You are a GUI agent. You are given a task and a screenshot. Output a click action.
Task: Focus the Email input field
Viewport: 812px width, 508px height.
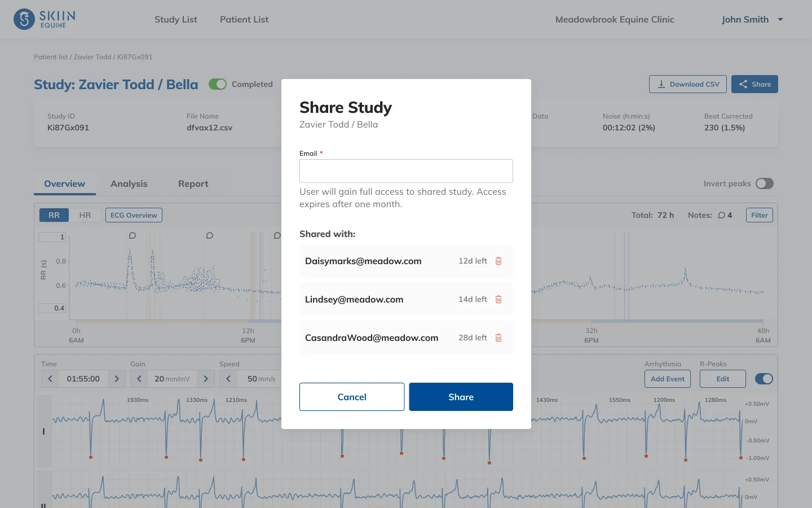(x=406, y=171)
